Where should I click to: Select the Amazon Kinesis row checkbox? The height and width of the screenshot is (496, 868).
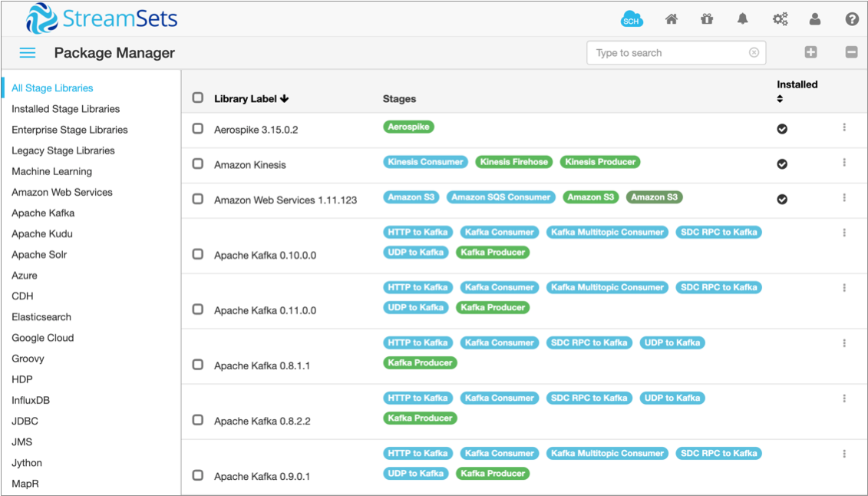(x=198, y=164)
